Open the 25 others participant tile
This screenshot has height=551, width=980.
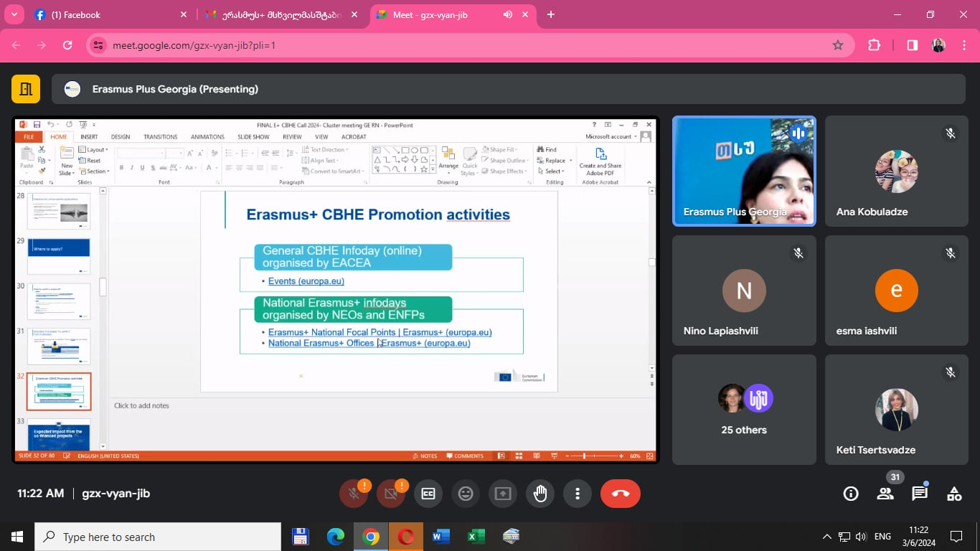(x=744, y=410)
